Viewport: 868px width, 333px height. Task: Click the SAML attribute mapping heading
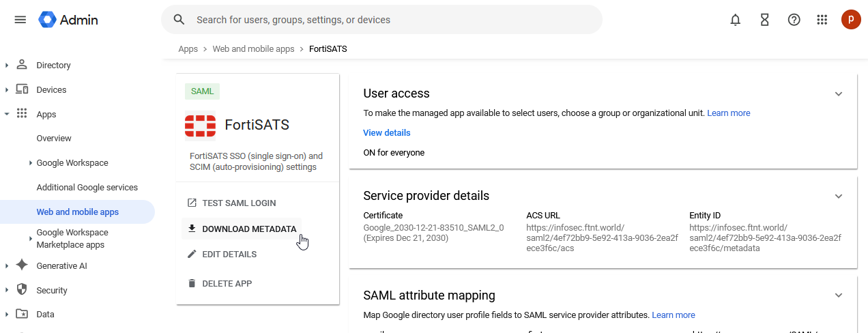(x=429, y=295)
